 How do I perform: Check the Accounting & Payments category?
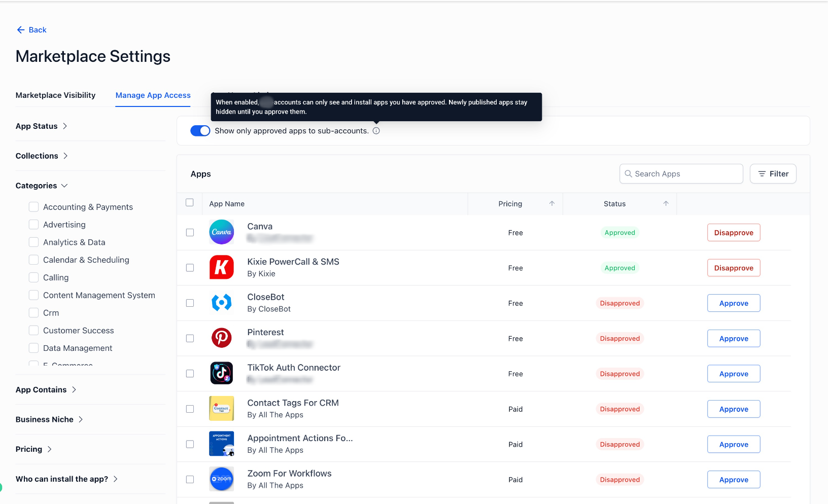coord(34,207)
